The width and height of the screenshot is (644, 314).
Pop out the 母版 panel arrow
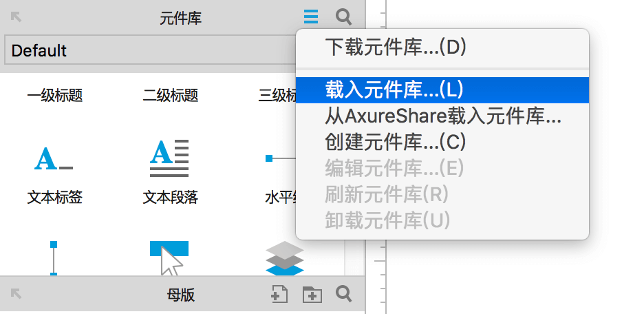tap(16, 293)
